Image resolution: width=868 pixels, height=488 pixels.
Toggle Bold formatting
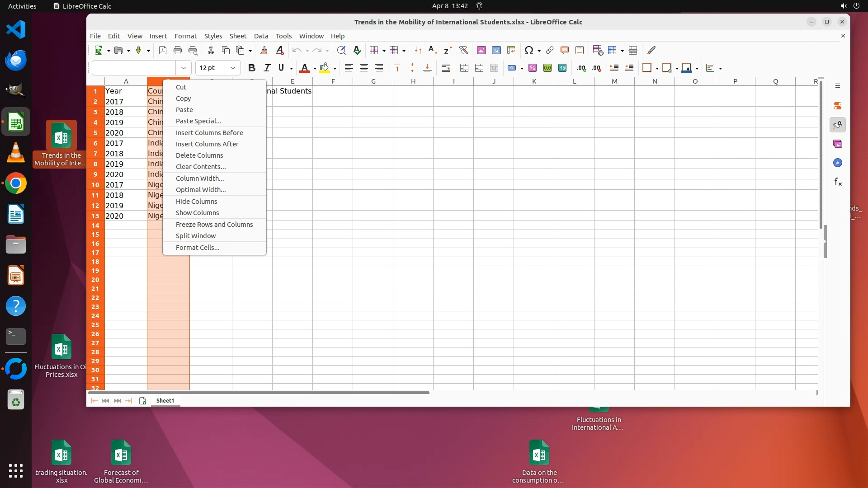tap(252, 68)
